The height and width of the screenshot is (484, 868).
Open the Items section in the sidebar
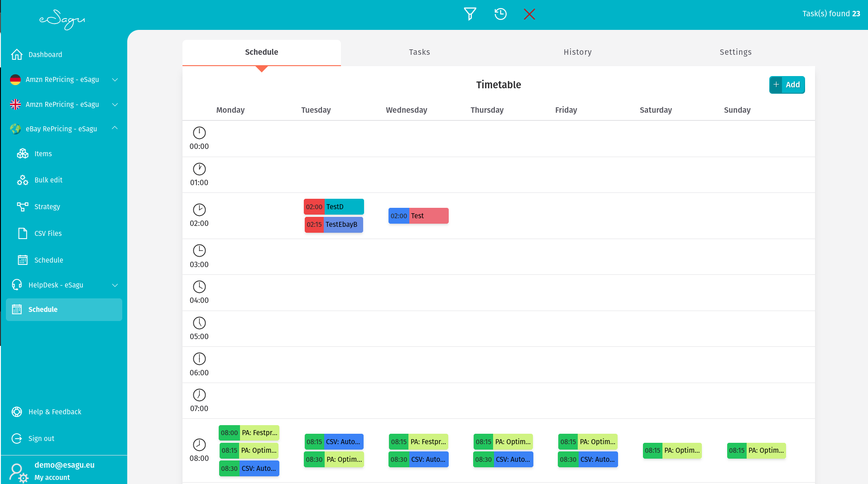(x=43, y=153)
